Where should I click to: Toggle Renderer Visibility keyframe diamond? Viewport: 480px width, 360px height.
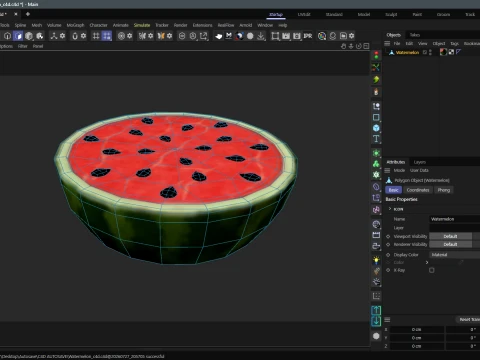(388, 244)
